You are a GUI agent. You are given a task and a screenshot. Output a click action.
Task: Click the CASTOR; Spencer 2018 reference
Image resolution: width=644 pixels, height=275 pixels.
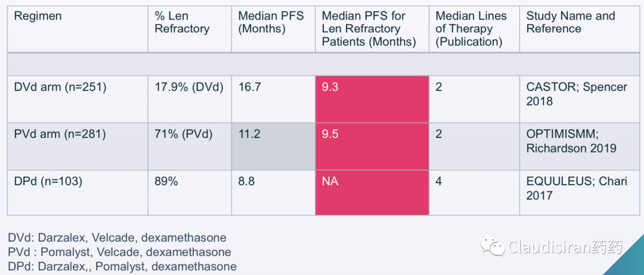click(577, 94)
